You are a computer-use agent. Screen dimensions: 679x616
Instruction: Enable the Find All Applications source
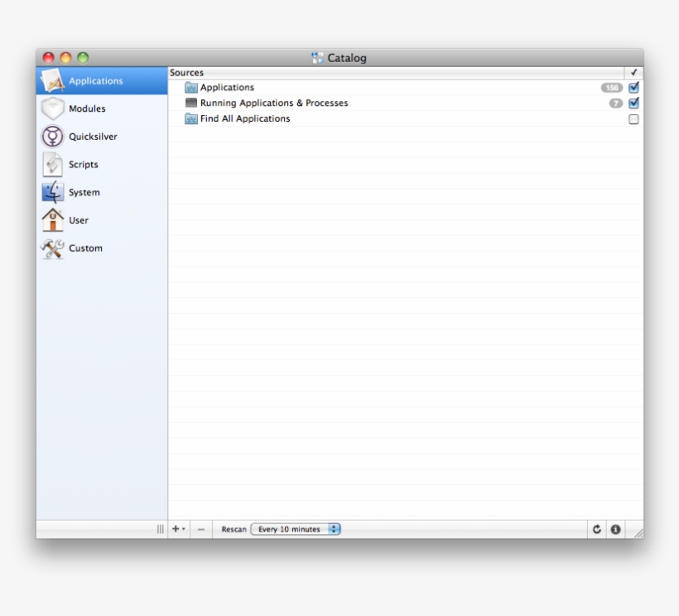click(x=633, y=118)
